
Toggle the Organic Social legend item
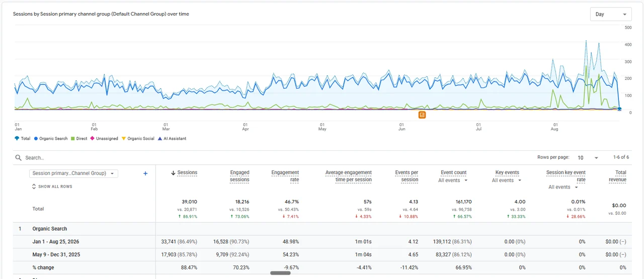click(x=138, y=138)
